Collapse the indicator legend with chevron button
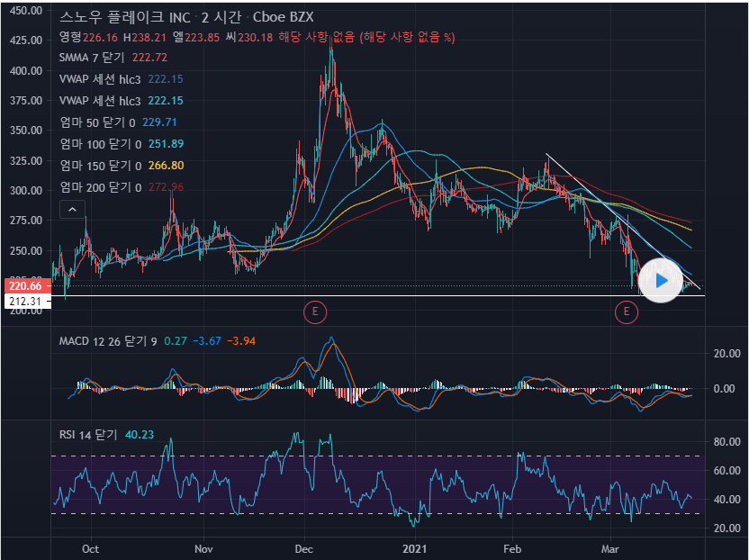Image resolution: width=749 pixels, height=560 pixels. pyautogui.click(x=73, y=209)
